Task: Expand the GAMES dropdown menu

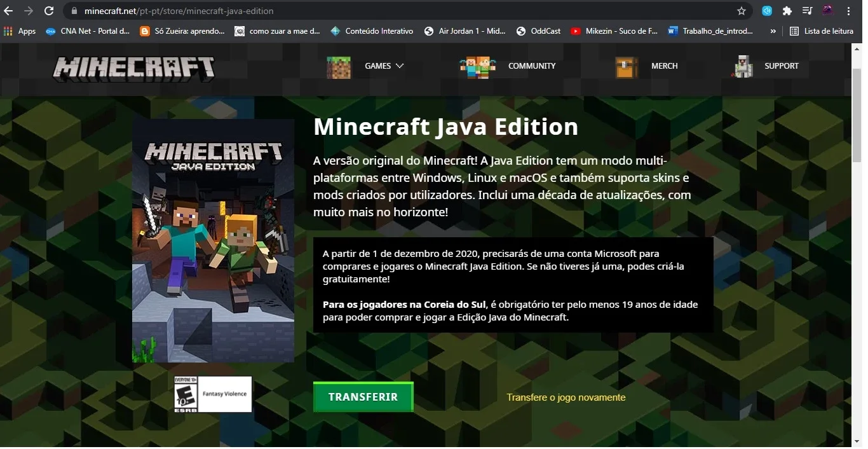Action: [x=384, y=66]
